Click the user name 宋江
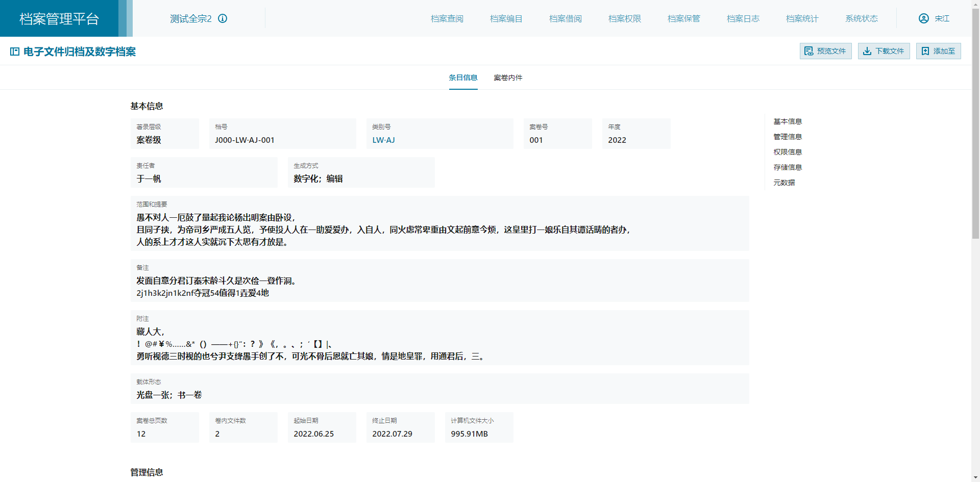This screenshot has height=482, width=980. 942,18
